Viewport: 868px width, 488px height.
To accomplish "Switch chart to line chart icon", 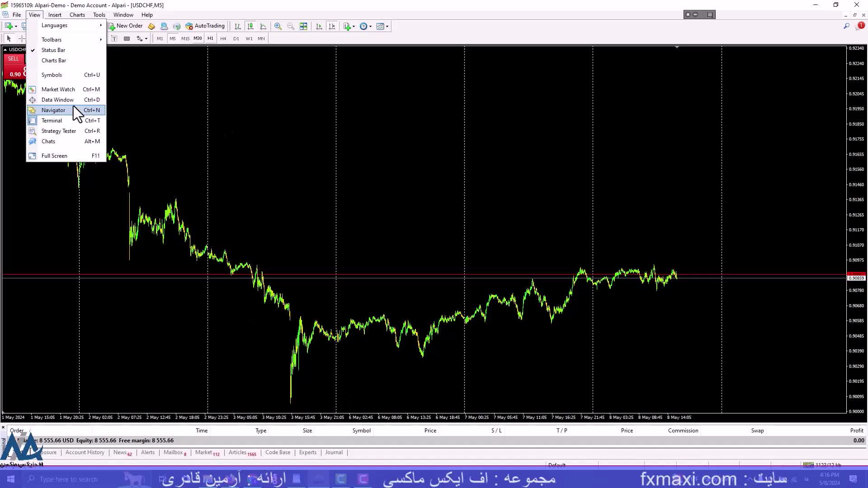I will click(x=263, y=26).
